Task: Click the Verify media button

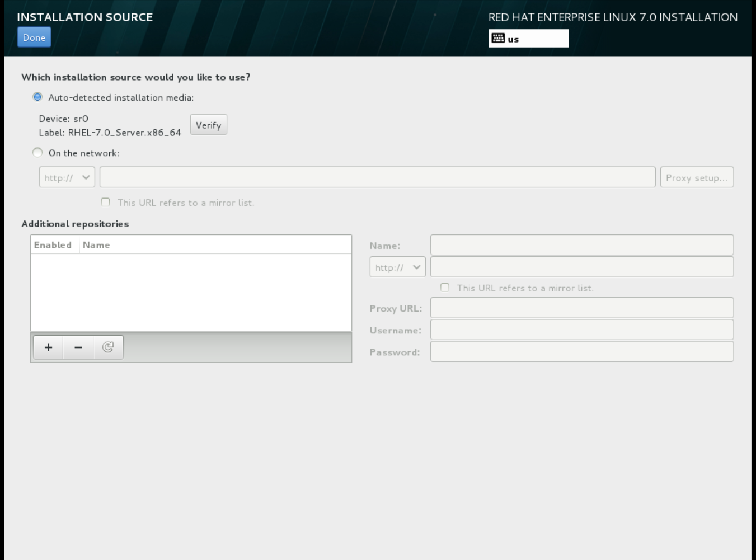Action: pyautogui.click(x=209, y=125)
